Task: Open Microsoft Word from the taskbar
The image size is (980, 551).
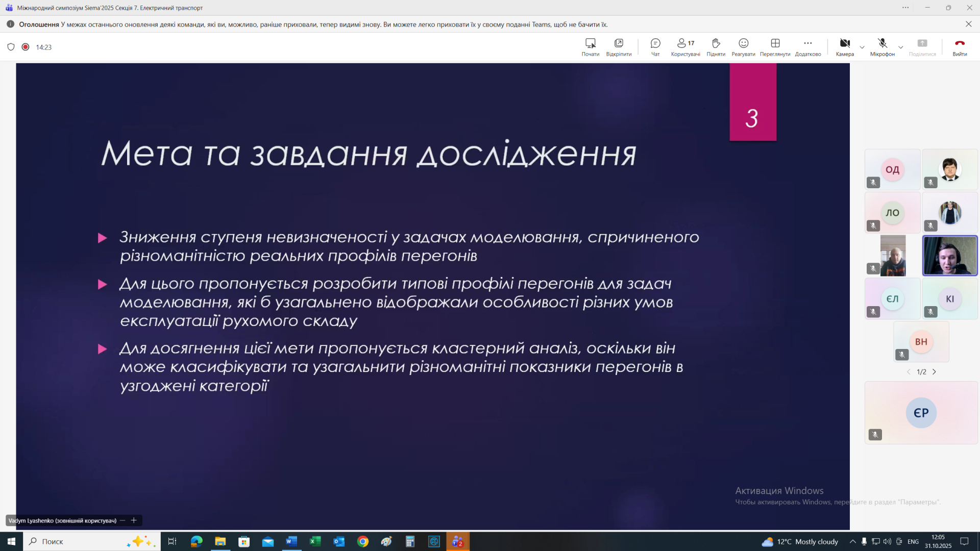Action: point(291,541)
